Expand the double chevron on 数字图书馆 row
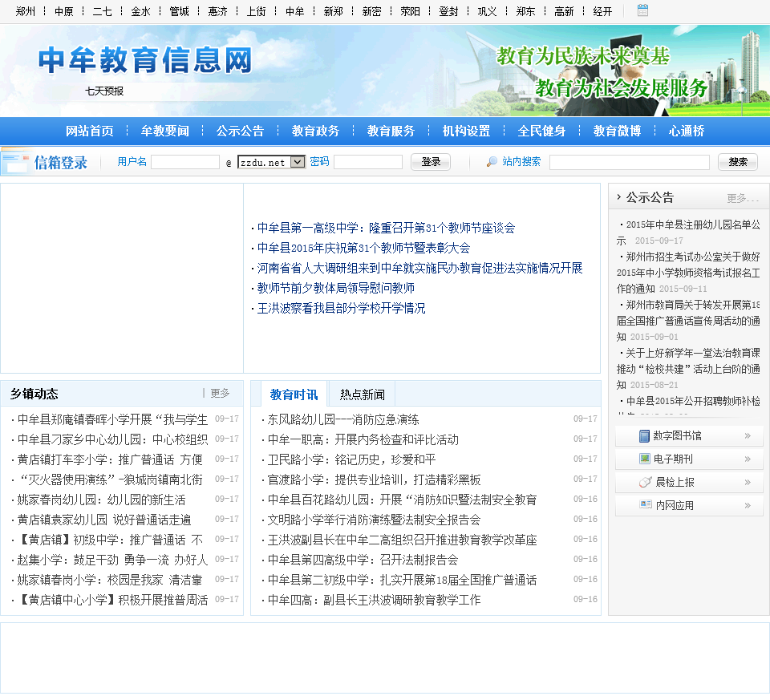770x700 pixels. [748, 436]
